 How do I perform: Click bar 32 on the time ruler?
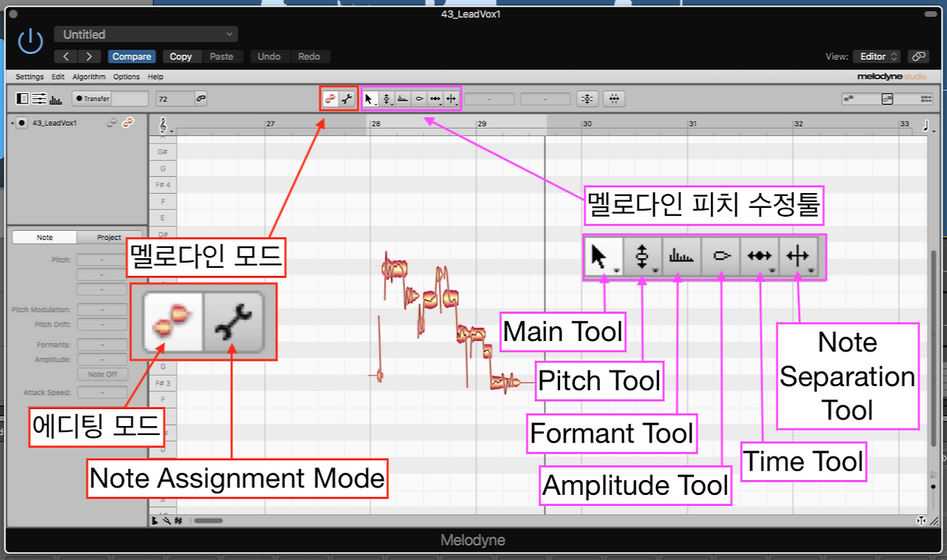pos(798,124)
